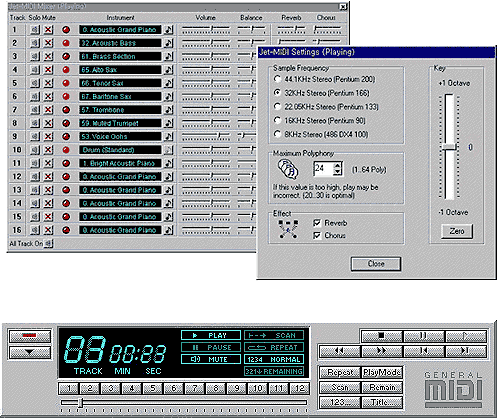Click the down arrow button on the player
This screenshot has width=500, height=420.
30,352
